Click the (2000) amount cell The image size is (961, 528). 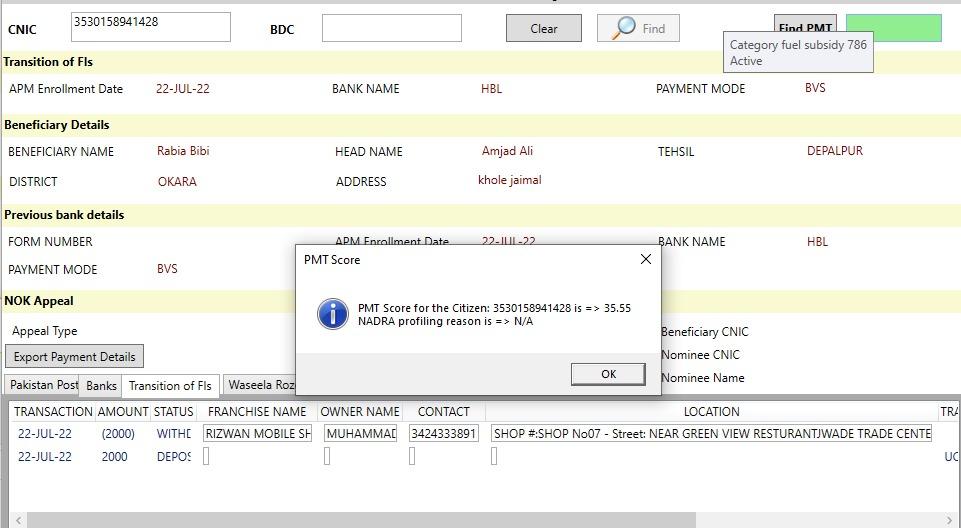coord(118,434)
